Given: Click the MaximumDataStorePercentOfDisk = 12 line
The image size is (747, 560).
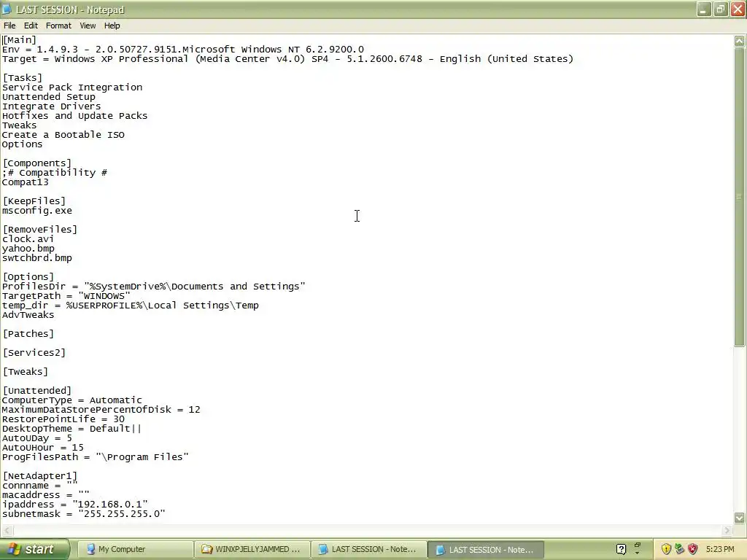Looking at the screenshot, I should click(101, 410).
